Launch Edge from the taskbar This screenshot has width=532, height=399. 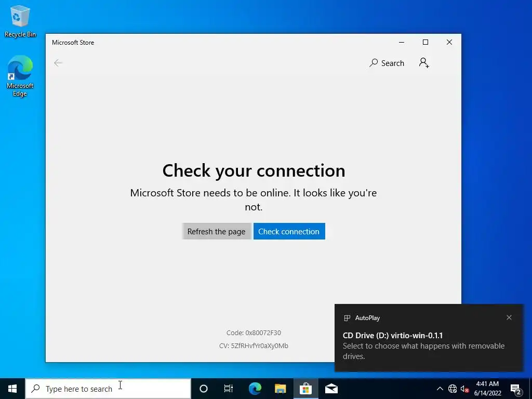pos(255,389)
